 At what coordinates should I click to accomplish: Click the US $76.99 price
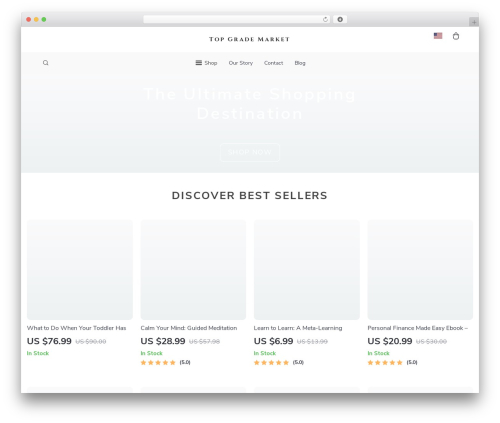(49, 341)
